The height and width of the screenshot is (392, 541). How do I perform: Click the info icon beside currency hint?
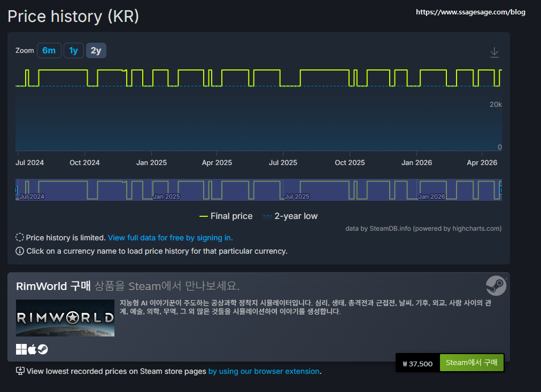tap(20, 251)
